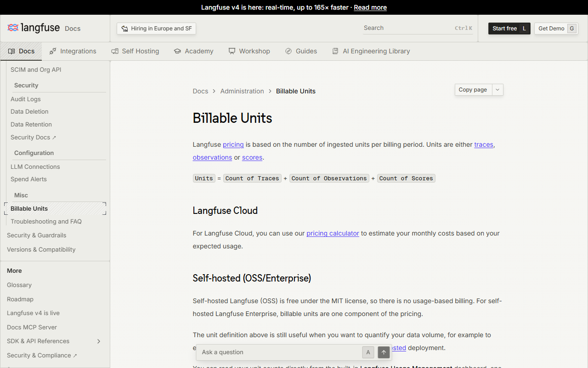
Task: Select Audit Logs in sidebar
Action: [26, 99]
